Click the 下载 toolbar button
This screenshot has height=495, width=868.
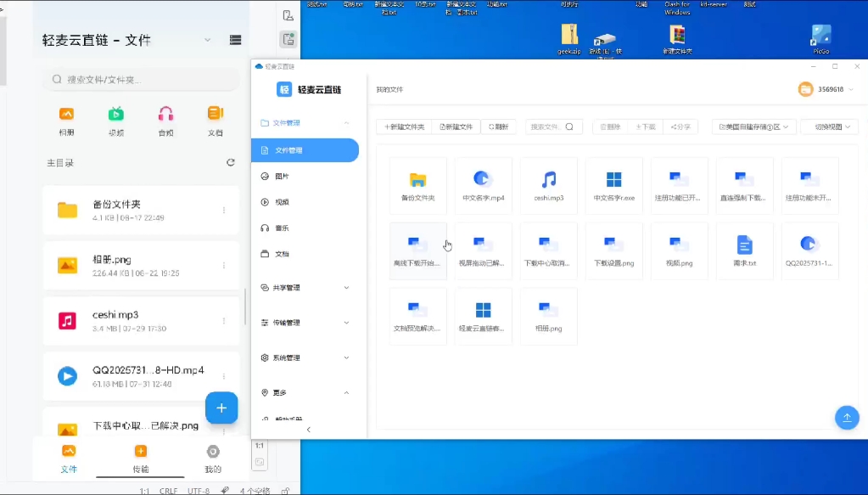tap(646, 127)
